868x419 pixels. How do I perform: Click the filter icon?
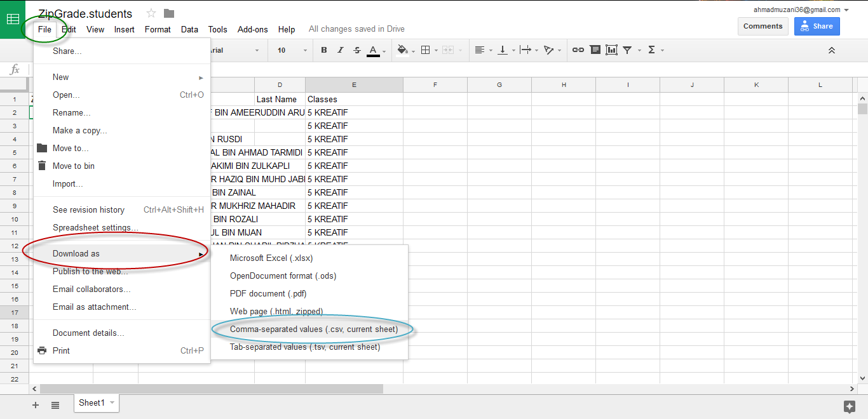(627, 50)
